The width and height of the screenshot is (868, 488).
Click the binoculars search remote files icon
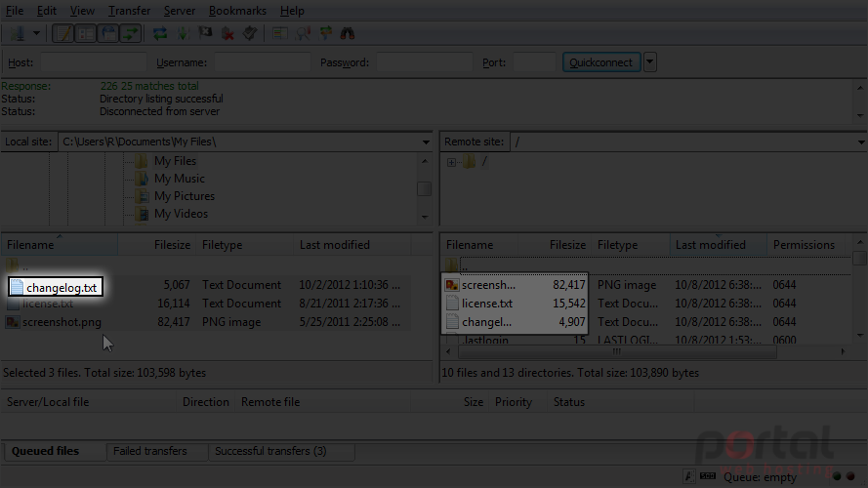(347, 34)
